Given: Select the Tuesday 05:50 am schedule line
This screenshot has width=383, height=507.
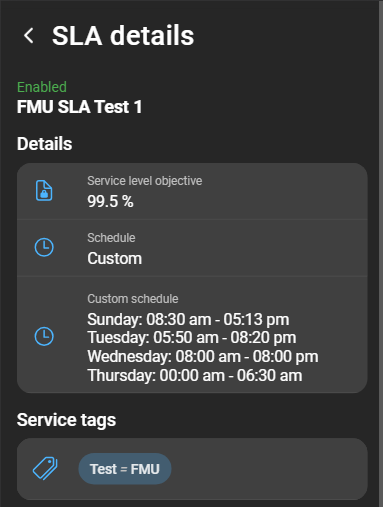Looking at the screenshot, I should click(192, 337).
